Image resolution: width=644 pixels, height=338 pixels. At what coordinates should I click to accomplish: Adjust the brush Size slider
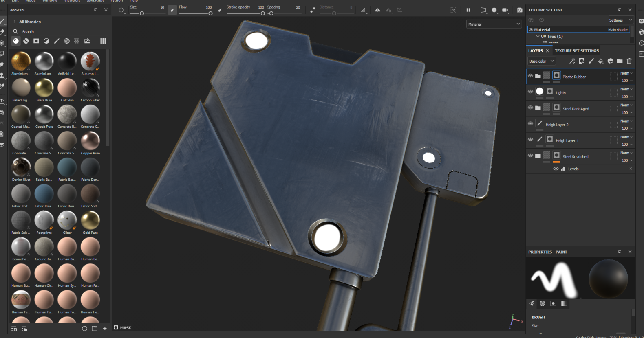[147, 13]
